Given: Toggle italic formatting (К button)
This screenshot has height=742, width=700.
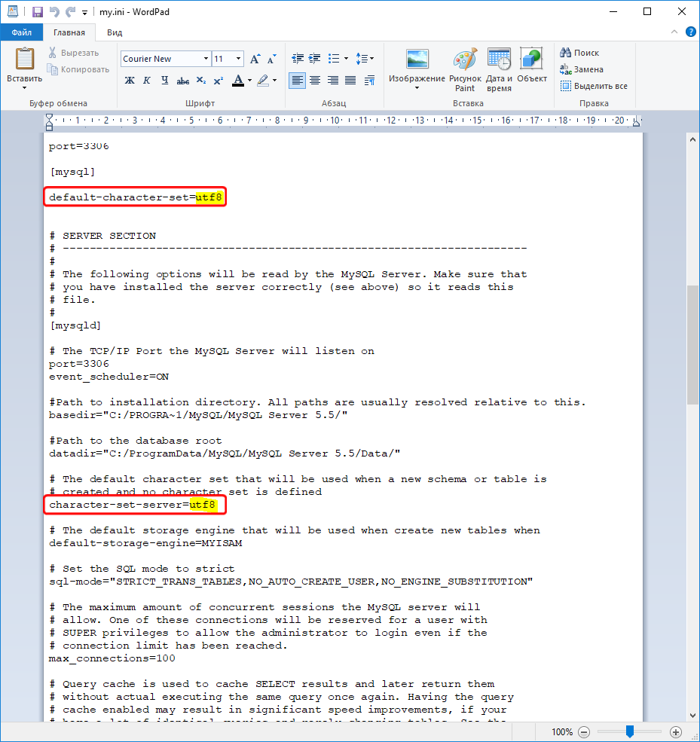Looking at the screenshot, I should tap(146, 81).
